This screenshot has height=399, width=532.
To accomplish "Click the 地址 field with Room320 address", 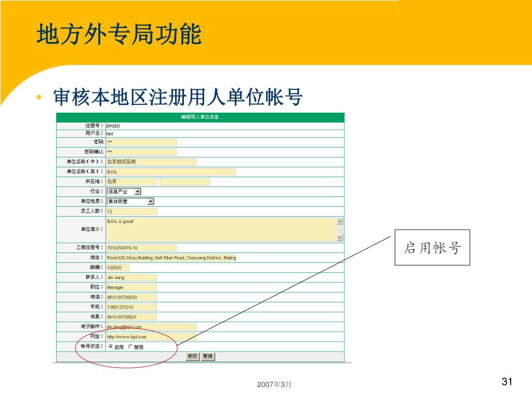I will (171, 258).
